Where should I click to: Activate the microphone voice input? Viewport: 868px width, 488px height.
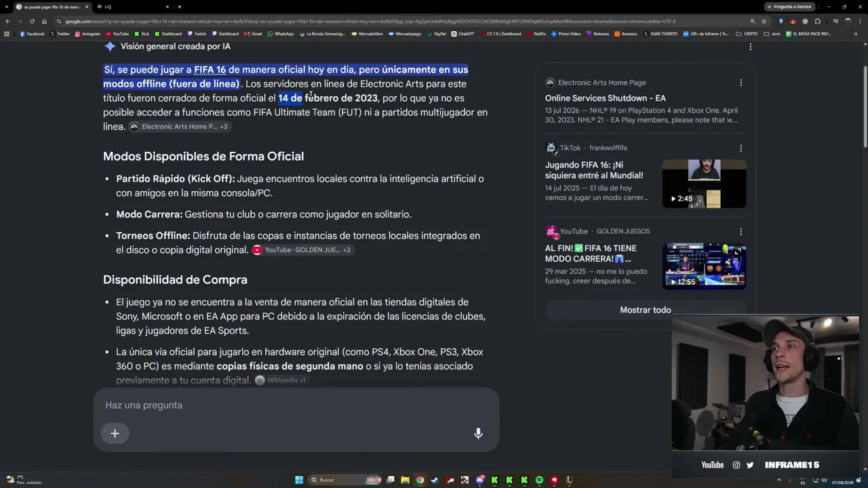pyautogui.click(x=478, y=434)
